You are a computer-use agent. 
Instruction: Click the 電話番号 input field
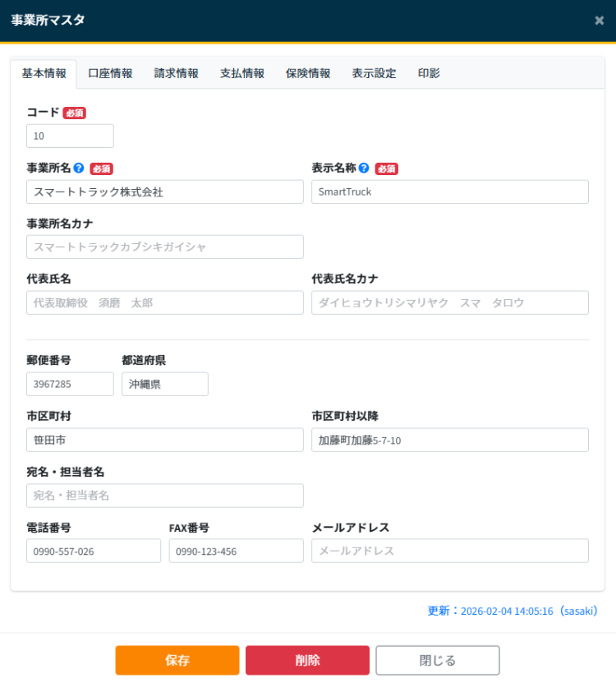point(94,551)
